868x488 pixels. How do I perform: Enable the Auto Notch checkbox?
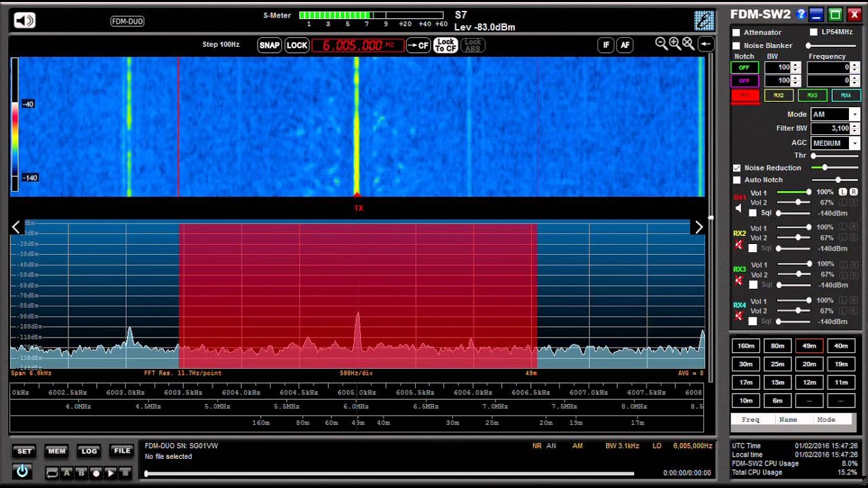736,180
